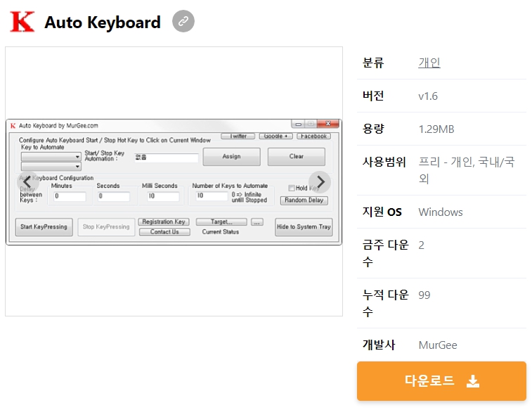Click the Random Delay button
532x410 pixels.
pos(304,200)
